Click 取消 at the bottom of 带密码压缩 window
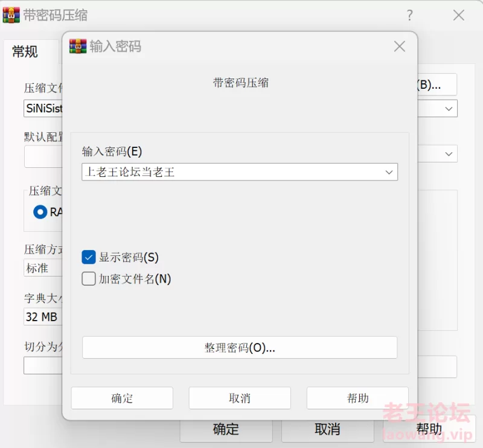Screen dimensions: 483x448 [x=327, y=429]
